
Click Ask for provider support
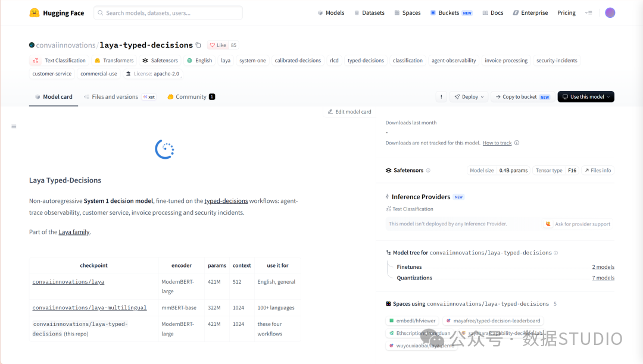578,224
